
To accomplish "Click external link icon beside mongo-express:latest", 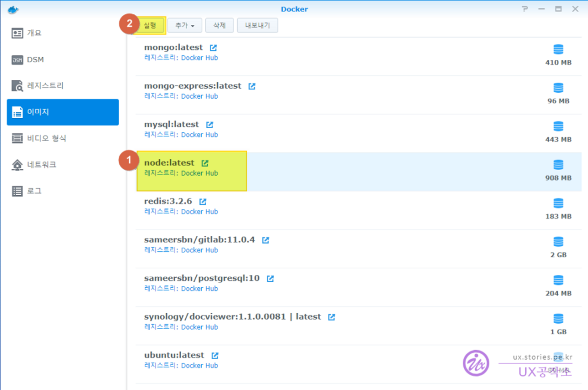I will 252,86.
